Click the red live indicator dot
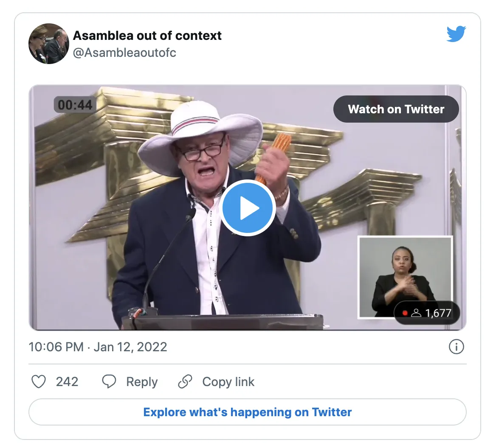496x448 pixels. pyautogui.click(x=405, y=313)
